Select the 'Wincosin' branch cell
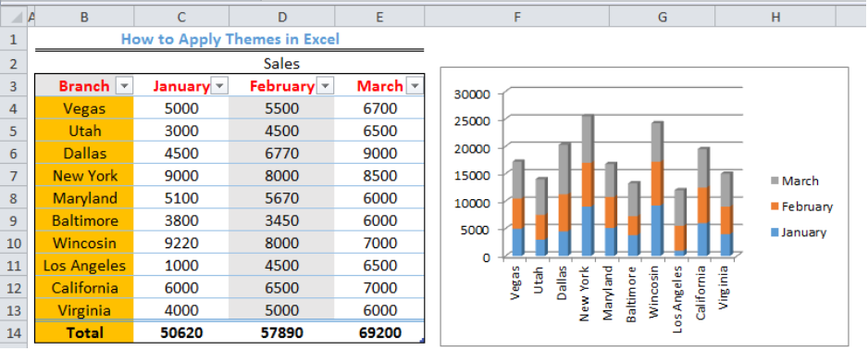 [x=84, y=243]
